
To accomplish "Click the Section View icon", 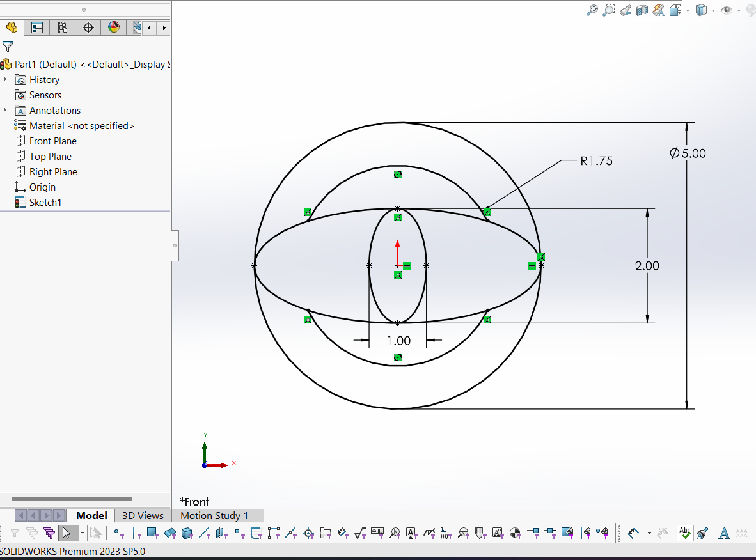I will 642,10.
